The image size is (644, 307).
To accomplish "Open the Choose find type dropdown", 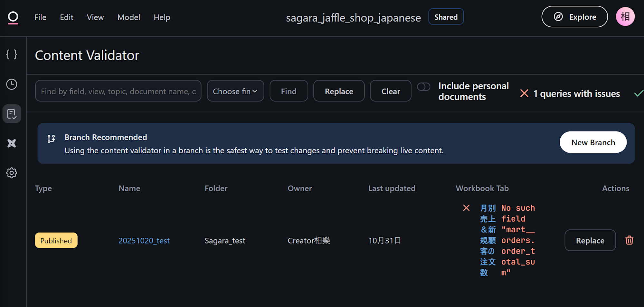I will click(235, 91).
